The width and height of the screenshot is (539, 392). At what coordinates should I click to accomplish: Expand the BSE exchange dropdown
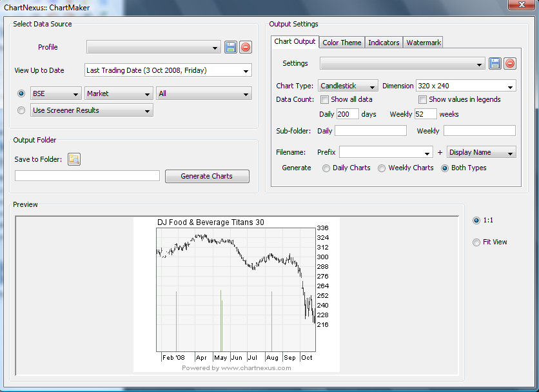tap(55, 93)
